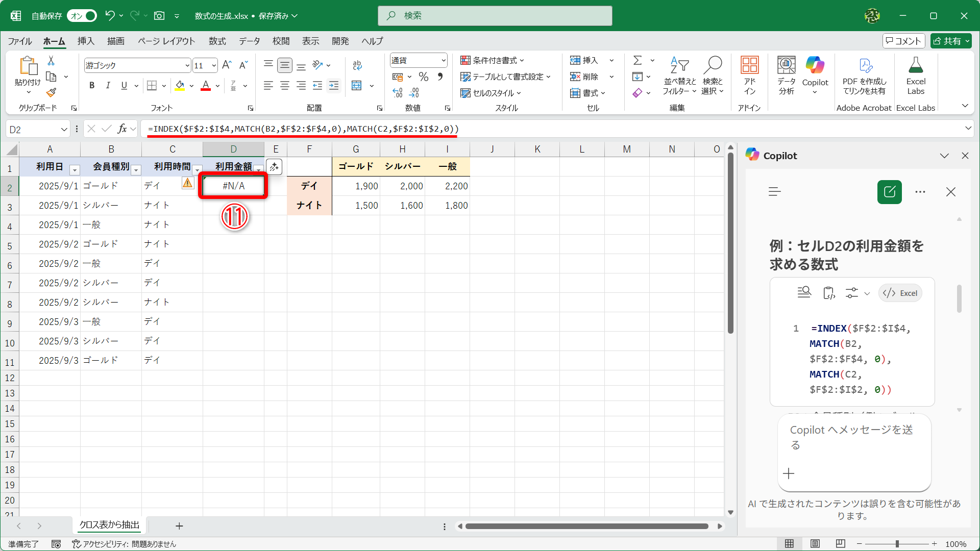Open the filter dropdown on 会員種別 column
Image resolution: width=980 pixels, height=551 pixels.
(x=136, y=170)
